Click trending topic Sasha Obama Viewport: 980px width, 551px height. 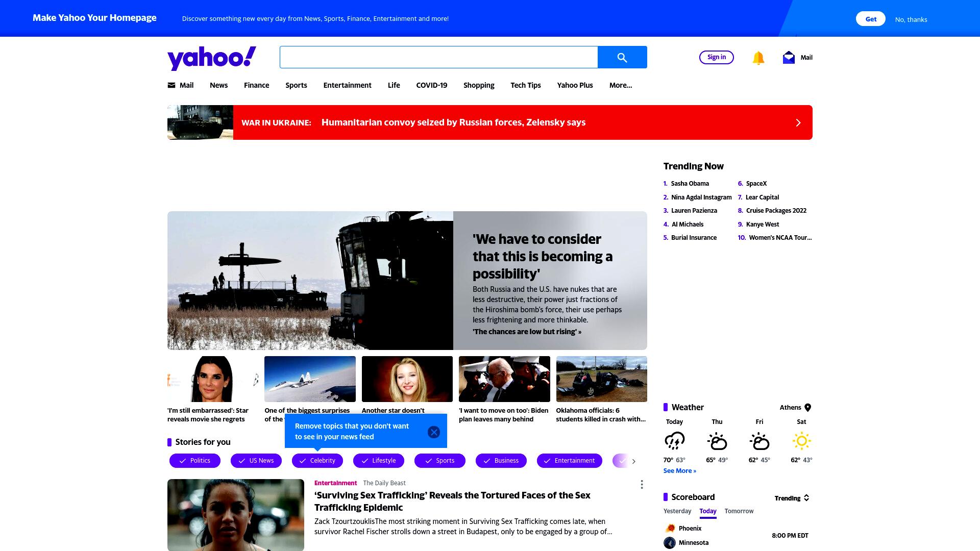(690, 184)
